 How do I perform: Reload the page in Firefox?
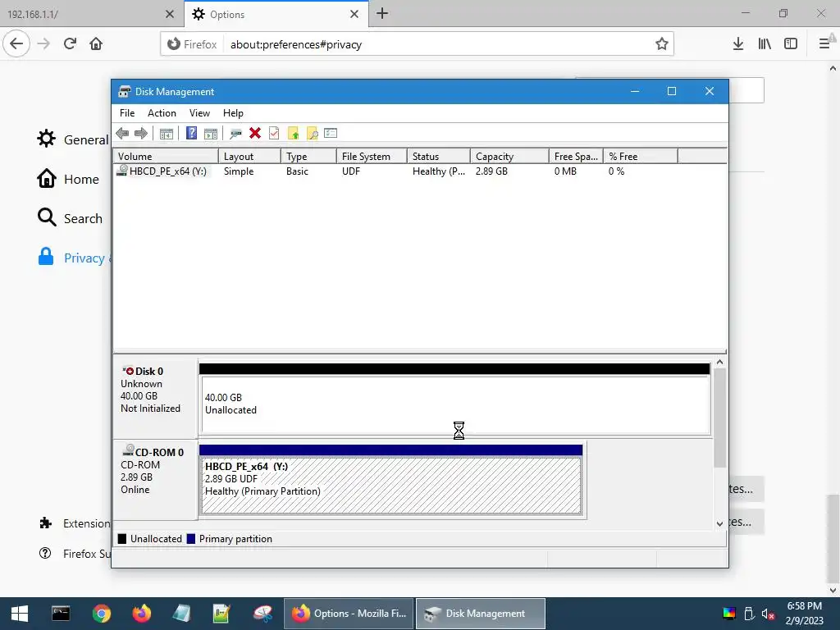click(x=71, y=44)
